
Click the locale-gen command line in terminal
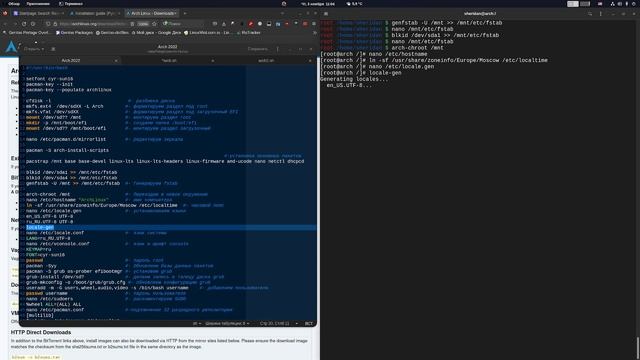point(361,73)
